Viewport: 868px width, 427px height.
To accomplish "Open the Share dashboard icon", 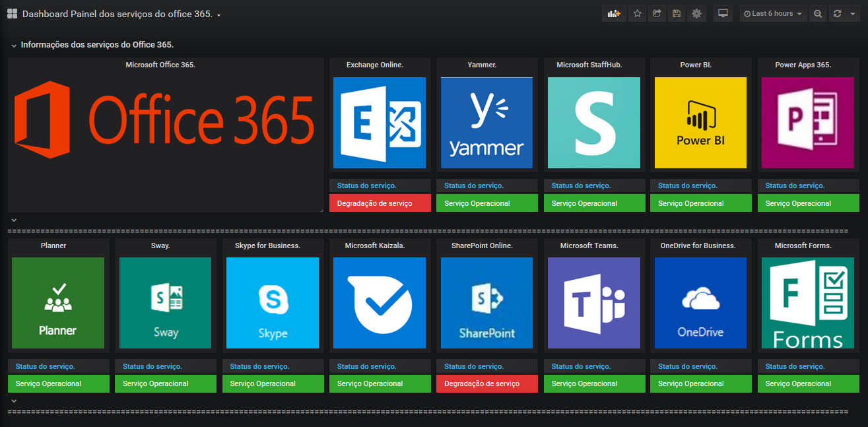I will (x=657, y=13).
